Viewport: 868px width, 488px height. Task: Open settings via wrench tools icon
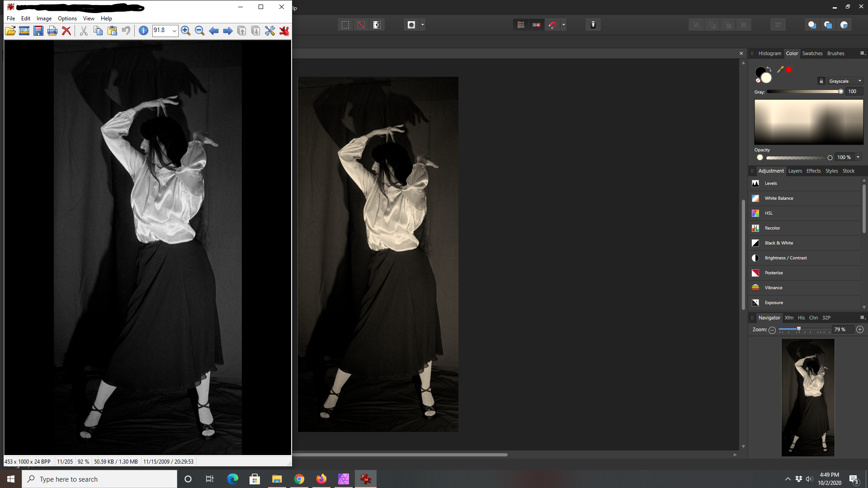click(x=270, y=31)
